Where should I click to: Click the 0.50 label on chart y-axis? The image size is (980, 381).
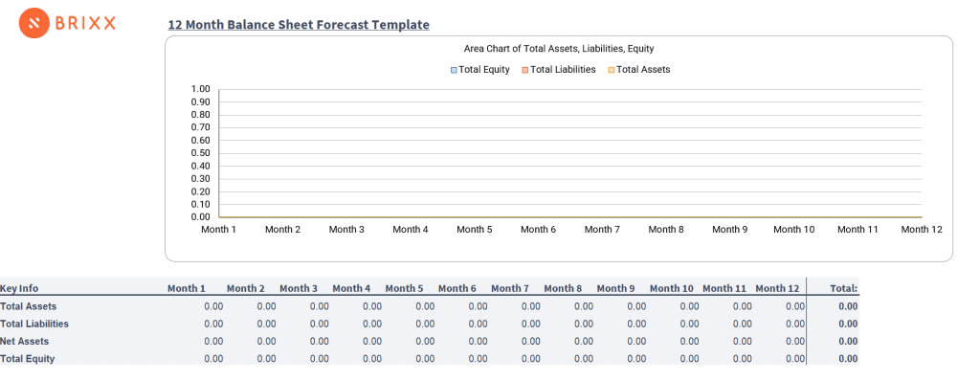[x=201, y=153]
